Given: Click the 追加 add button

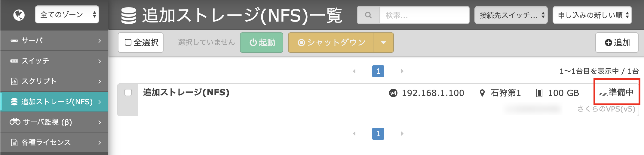Looking at the screenshot, I should pos(617,43).
